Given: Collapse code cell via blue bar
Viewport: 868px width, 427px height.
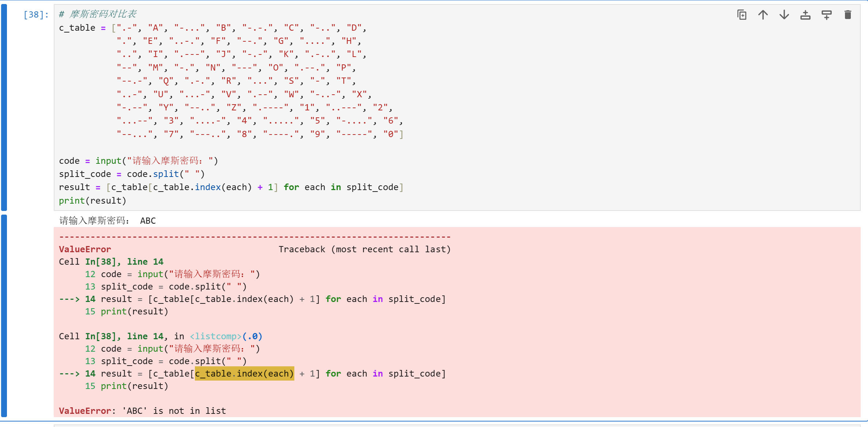Looking at the screenshot, I should tap(4, 107).
